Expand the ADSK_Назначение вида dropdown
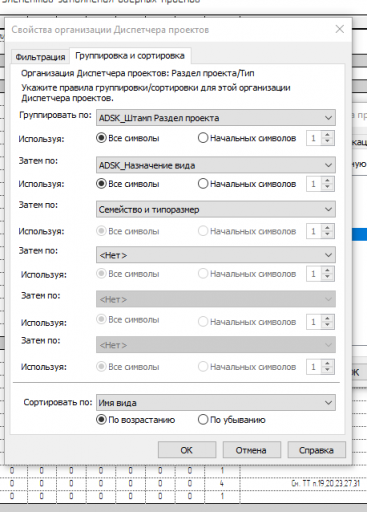 216,165
